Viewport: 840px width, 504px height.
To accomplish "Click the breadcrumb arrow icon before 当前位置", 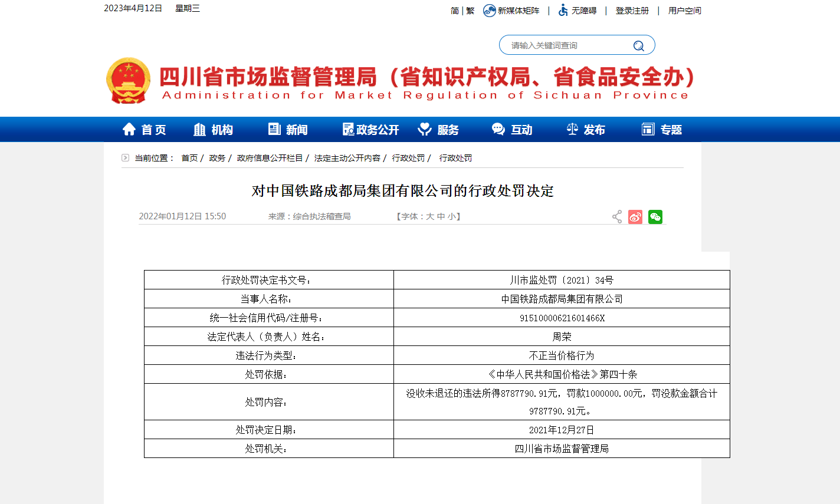I will point(125,158).
